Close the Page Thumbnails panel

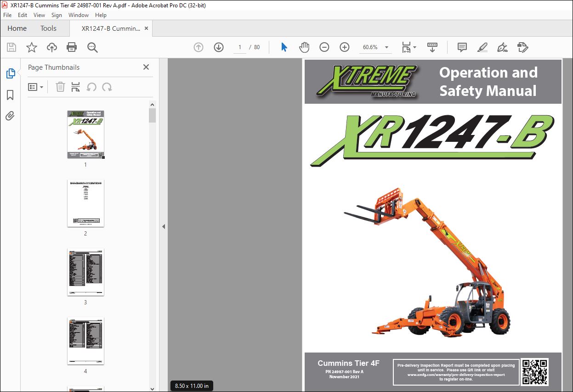[x=146, y=67]
